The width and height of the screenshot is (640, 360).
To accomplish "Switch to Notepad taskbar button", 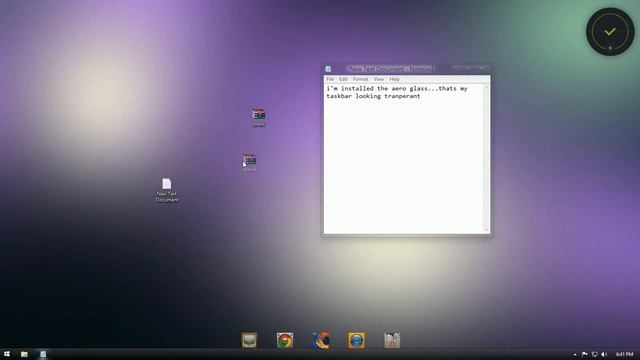I will [x=43, y=354].
